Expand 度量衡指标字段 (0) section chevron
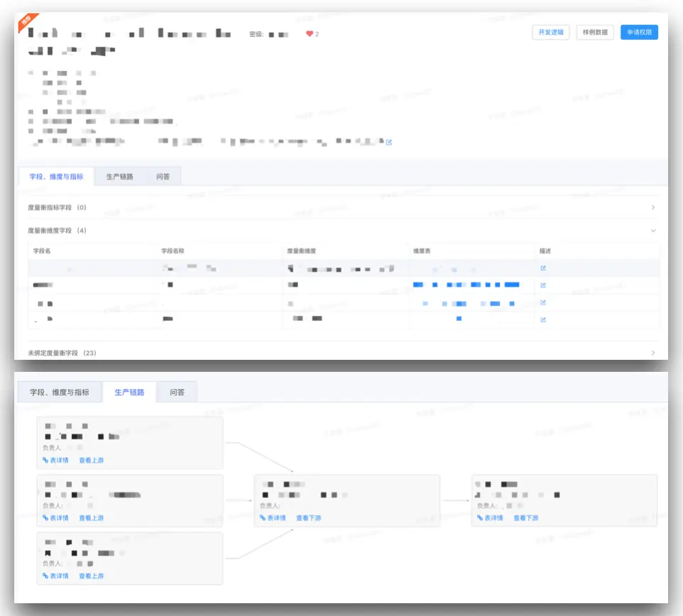The width and height of the screenshot is (683, 616). [653, 207]
